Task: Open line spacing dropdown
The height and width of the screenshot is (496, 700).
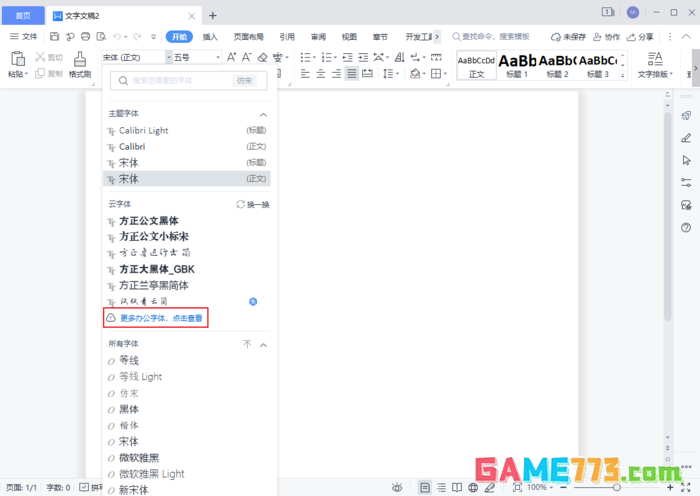Action: click(x=397, y=74)
